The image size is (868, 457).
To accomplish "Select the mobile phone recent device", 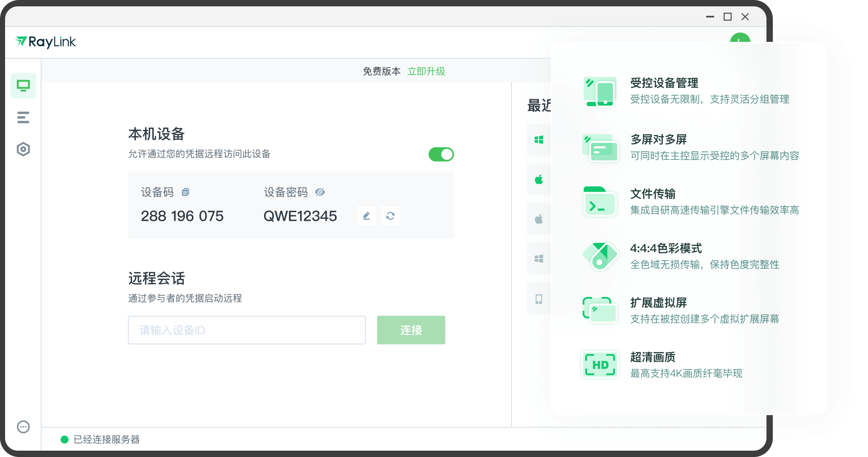I will [x=539, y=299].
